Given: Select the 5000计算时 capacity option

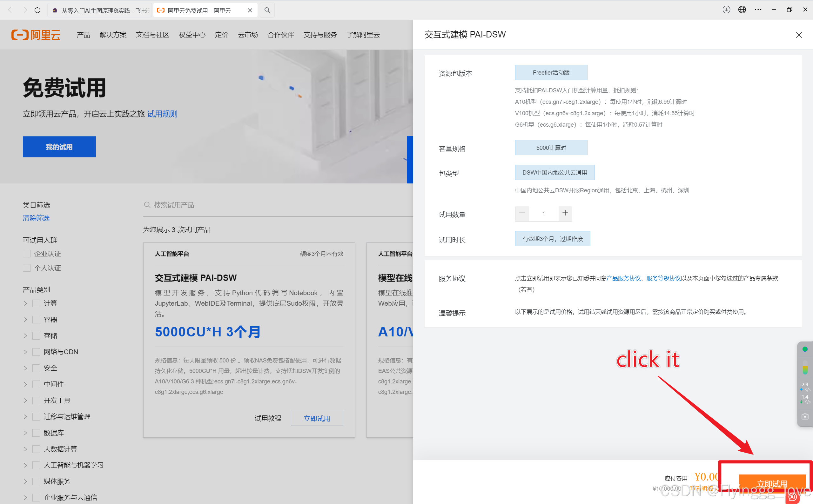Looking at the screenshot, I should [551, 148].
